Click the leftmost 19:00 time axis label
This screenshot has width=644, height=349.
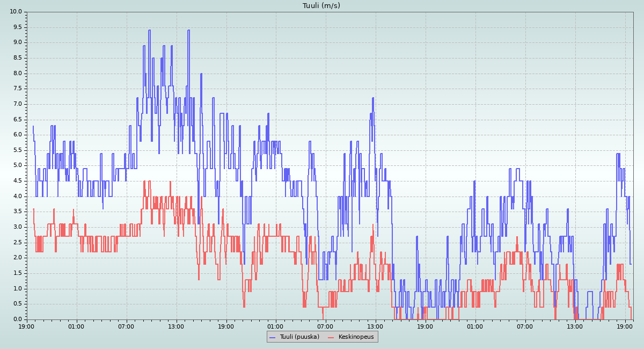point(27,326)
